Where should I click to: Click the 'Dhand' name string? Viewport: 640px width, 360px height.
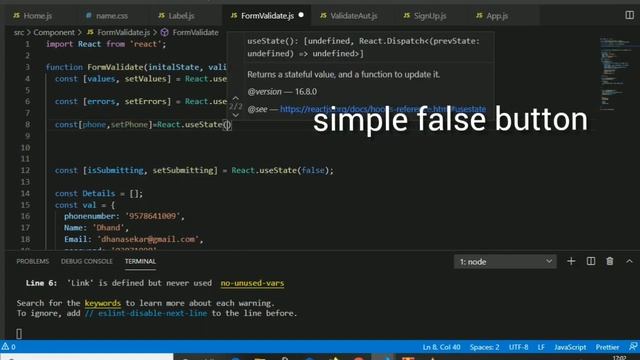(x=109, y=227)
